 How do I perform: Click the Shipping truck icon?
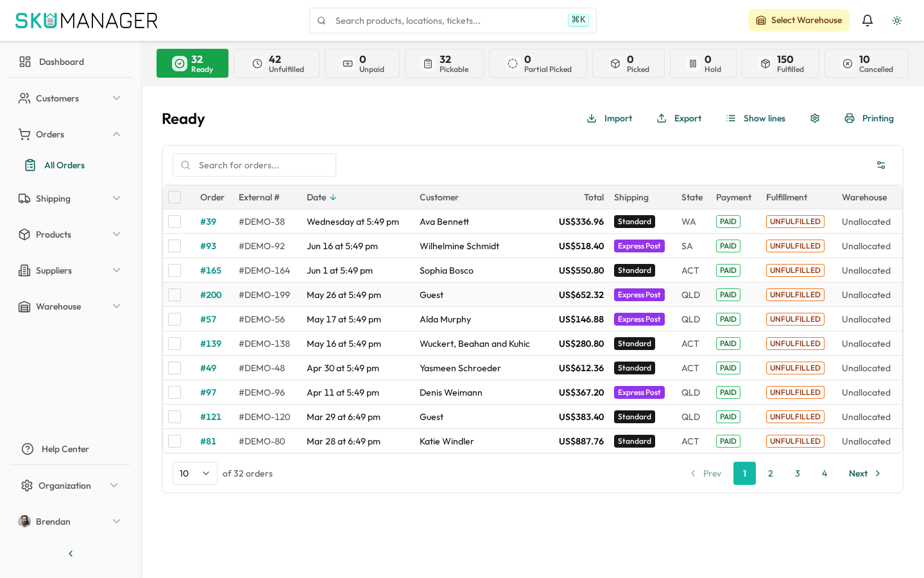tap(24, 198)
